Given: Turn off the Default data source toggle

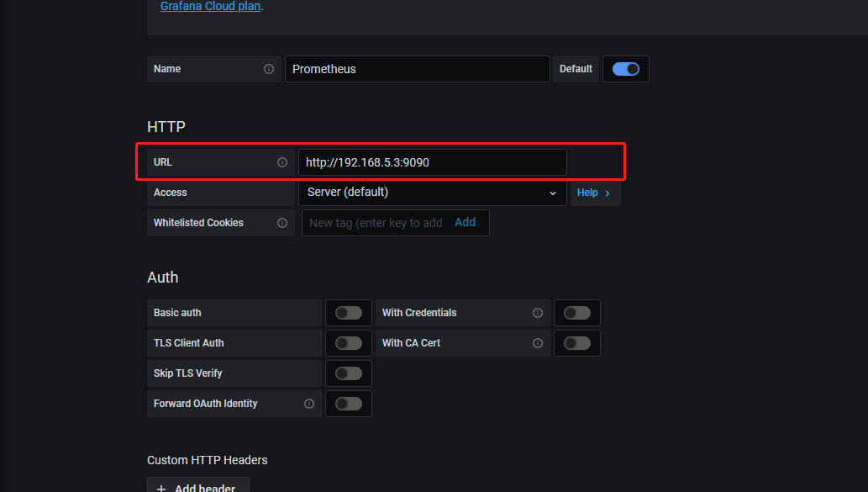Looking at the screenshot, I should tap(626, 69).
